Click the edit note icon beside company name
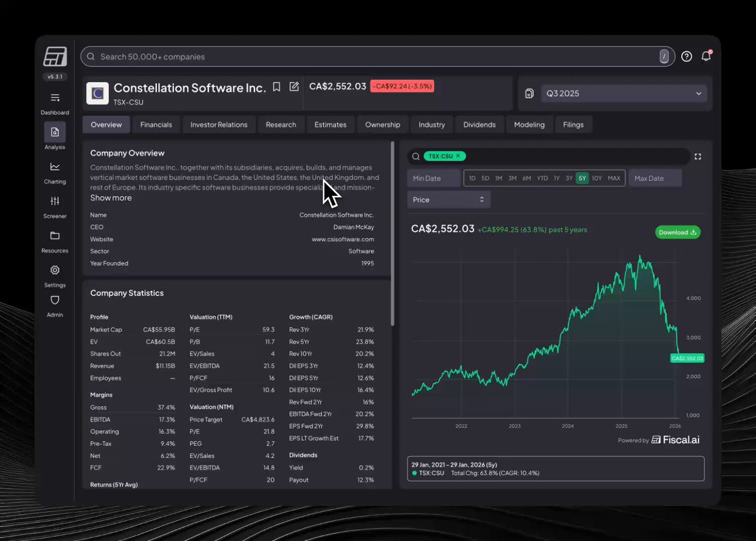The height and width of the screenshot is (541, 756). [x=294, y=87]
